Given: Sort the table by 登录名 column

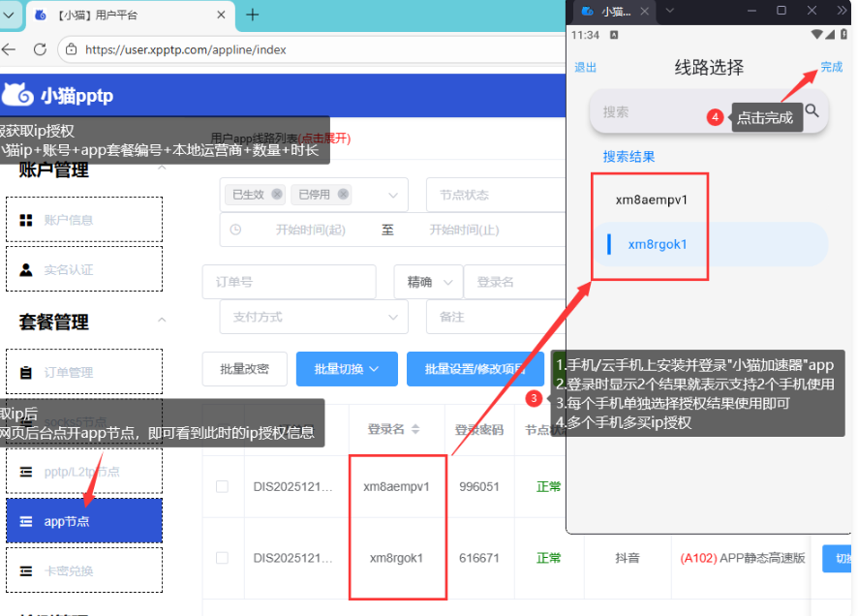Looking at the screenshot, I should coord(415,429).
